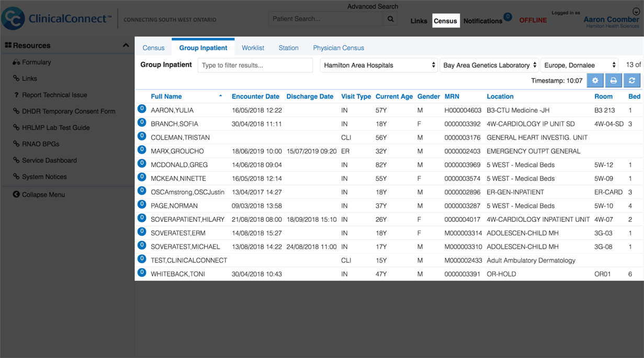The image size is (644, 358).
Task: Print the Group Inpatient list
Action: (613, 81)
